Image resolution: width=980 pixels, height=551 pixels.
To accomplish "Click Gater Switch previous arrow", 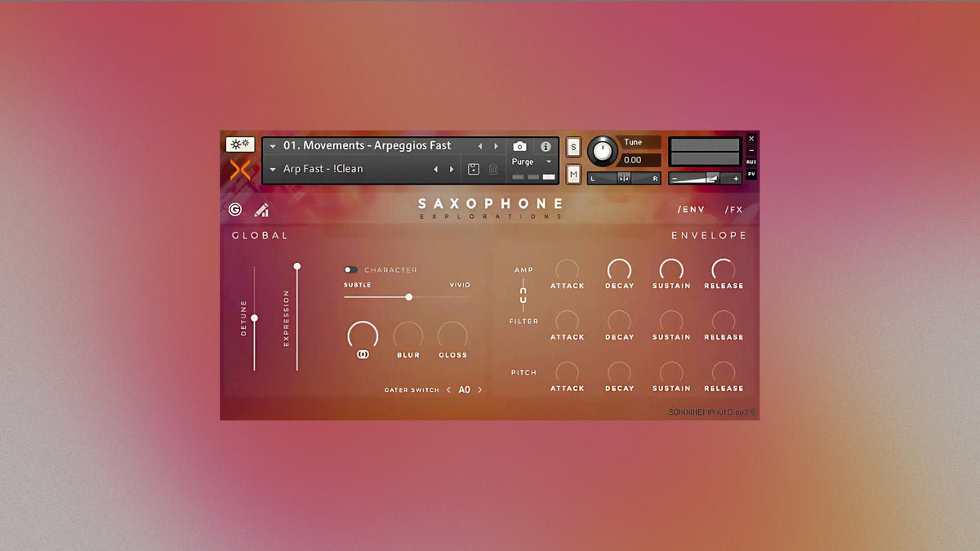I will click(448, 390).
